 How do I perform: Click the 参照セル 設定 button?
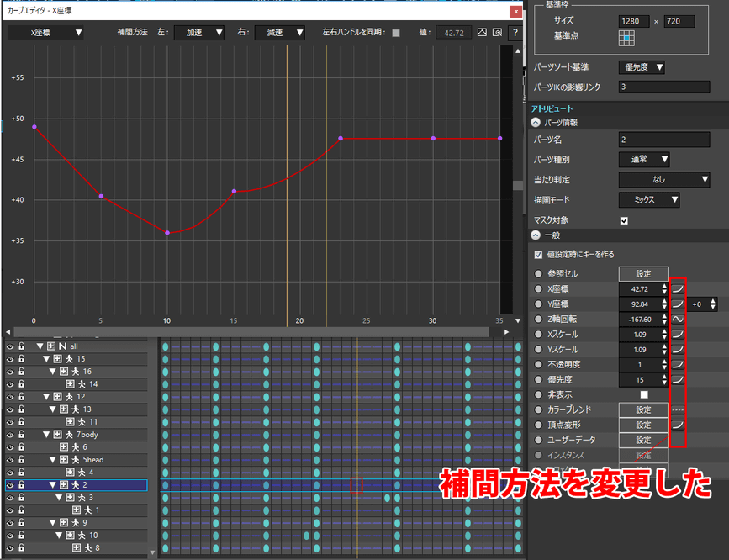(644, 273)
